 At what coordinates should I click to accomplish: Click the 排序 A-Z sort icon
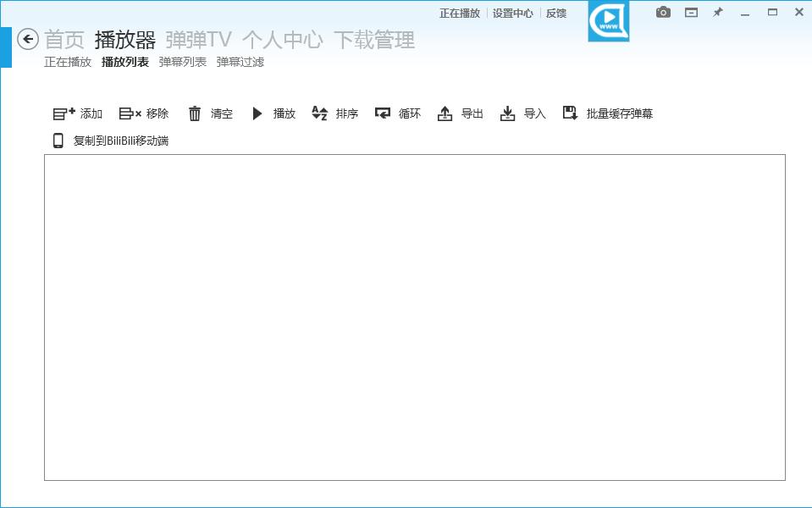[319, 113]
